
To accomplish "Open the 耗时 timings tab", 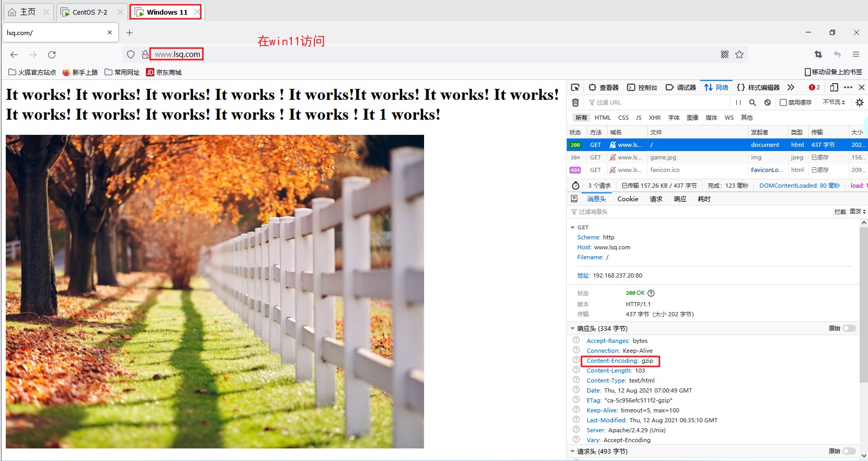I will click(x=704, y=199).
